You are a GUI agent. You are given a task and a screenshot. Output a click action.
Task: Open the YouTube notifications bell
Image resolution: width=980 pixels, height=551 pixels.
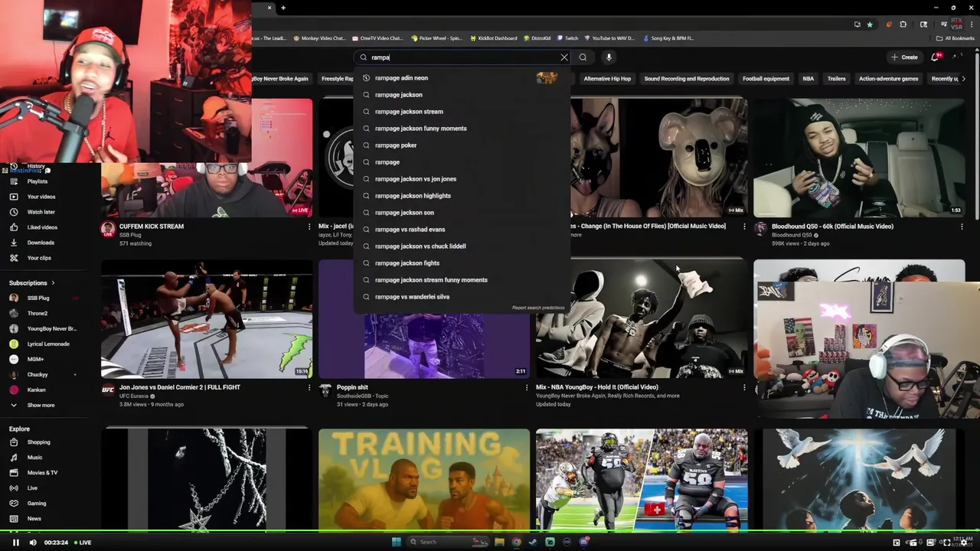[935, 57]
